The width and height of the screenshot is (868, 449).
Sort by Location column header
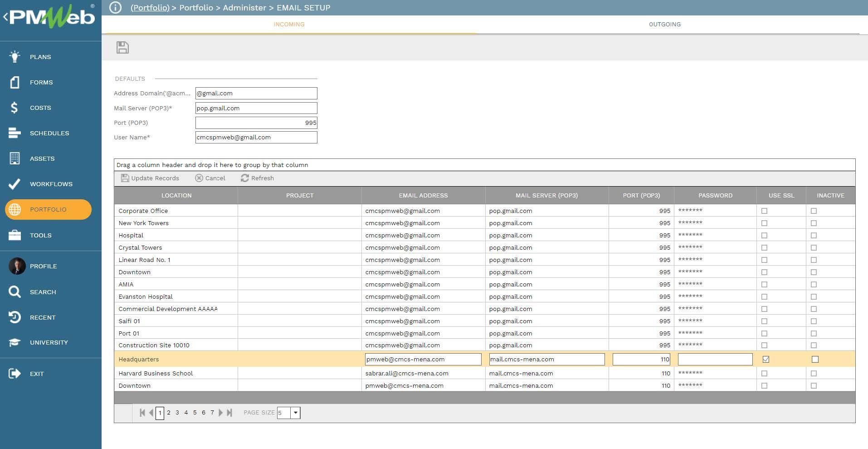pyautogui.click(x=176, y=195)
